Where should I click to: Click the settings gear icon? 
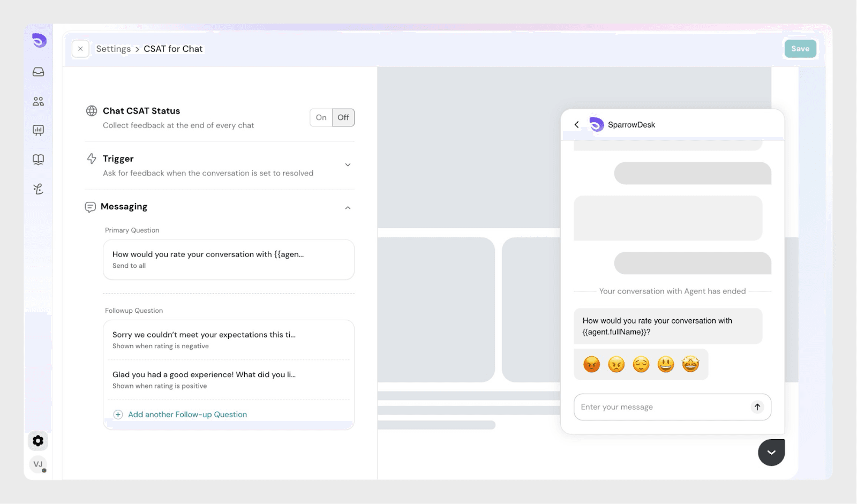coord(38,441)
